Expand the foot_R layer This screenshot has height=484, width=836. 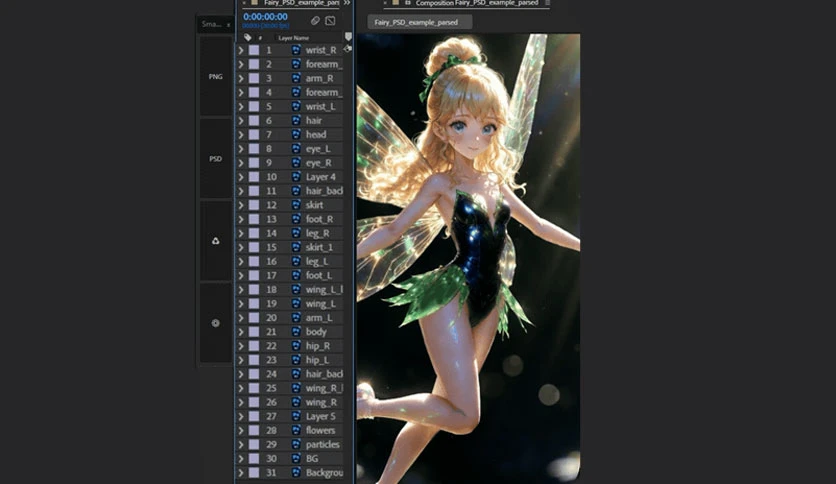240,219
